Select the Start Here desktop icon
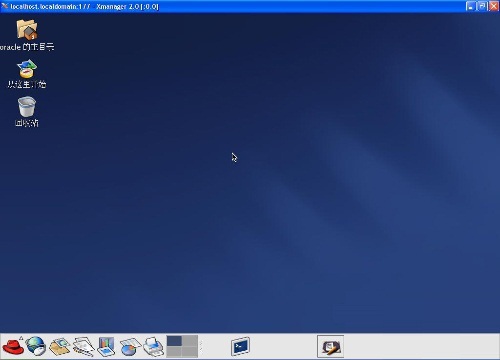The height and width of the screenshot is (360, 500). (27, 74)
